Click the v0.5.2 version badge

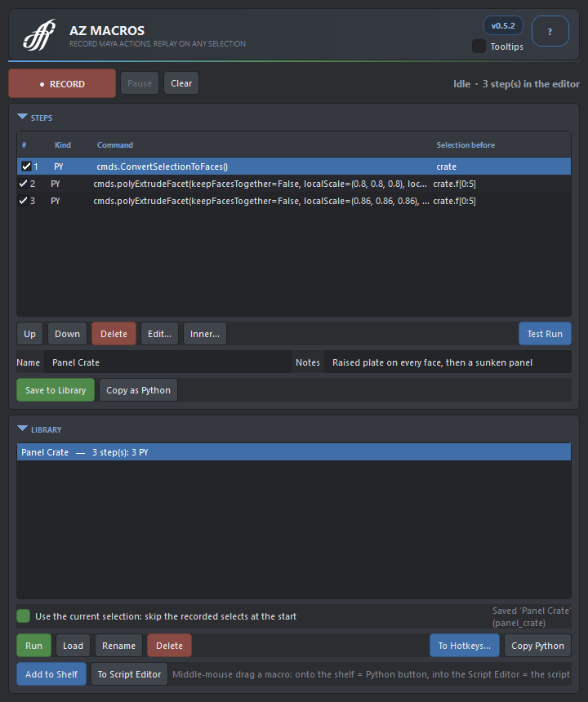click(x=503, y=25)
